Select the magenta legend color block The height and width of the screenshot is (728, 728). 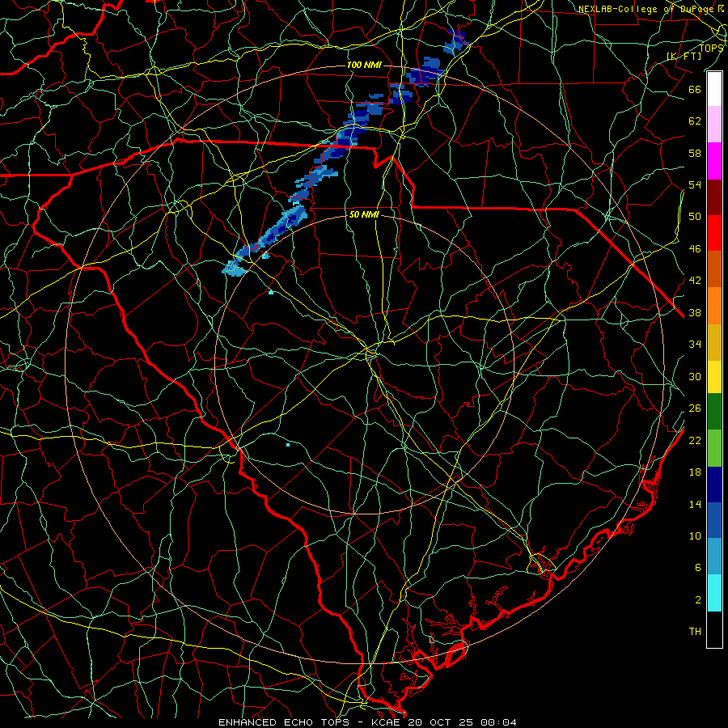714,161
